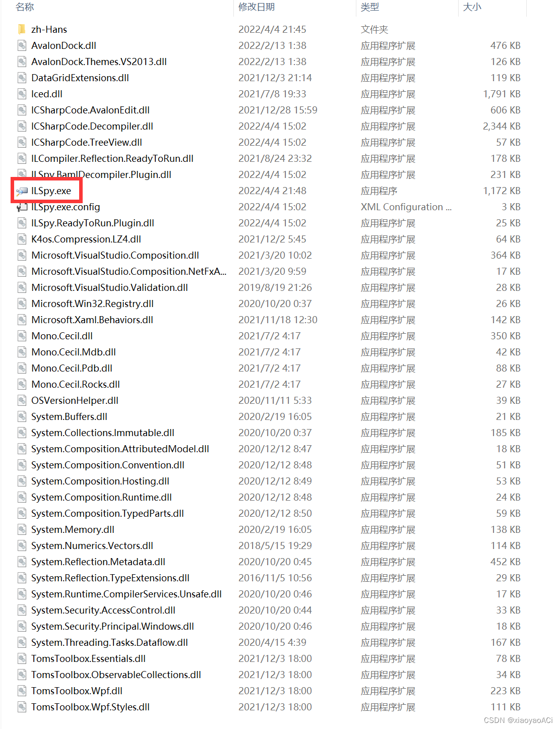Click the 文件夹 type of zh-Hans
560x729 pixels.
point(375,29)
